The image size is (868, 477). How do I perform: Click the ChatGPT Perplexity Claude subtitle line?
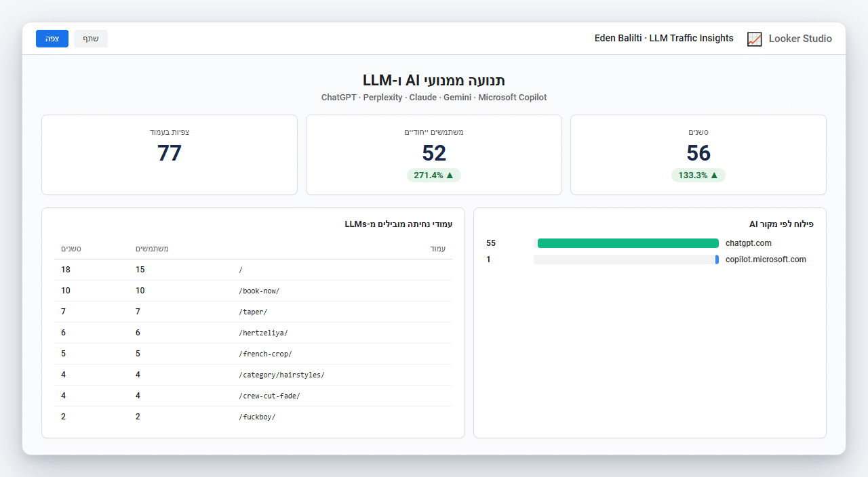tap(434, 98)
